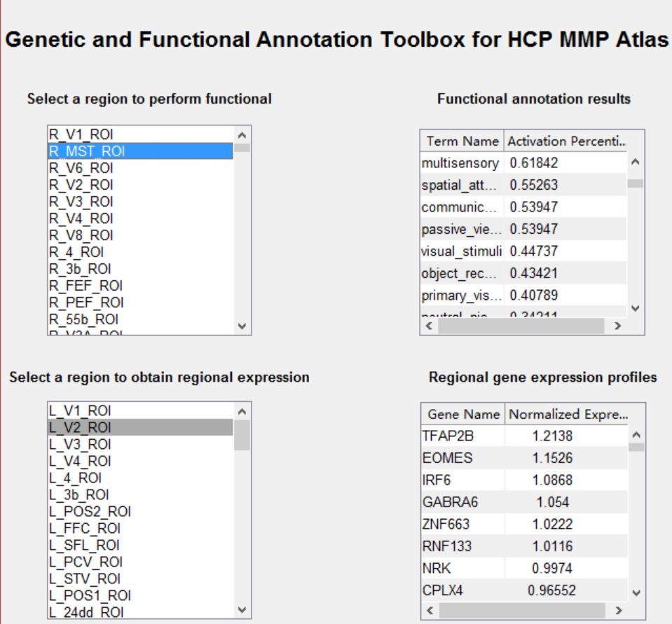Select L_FFC_ROI in the expression region list
The height and width of the screenshot is (624, 672).
pos(84,529)
